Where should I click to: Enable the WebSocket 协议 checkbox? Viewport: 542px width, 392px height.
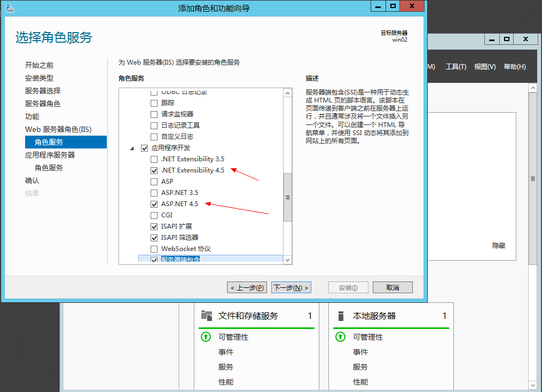point(154,249)
